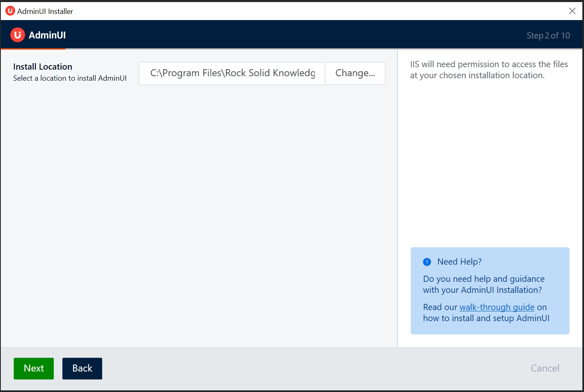Click the Need Help panel
The image size is (584, 392).
click(490, 291)
